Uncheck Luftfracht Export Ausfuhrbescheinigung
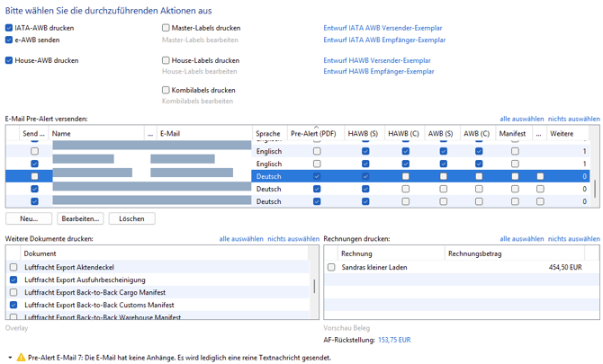 click(x=13, y=280)
